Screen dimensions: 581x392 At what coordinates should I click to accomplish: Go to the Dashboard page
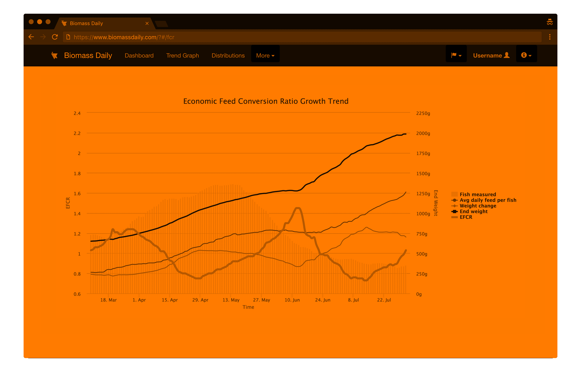(139, 55)
